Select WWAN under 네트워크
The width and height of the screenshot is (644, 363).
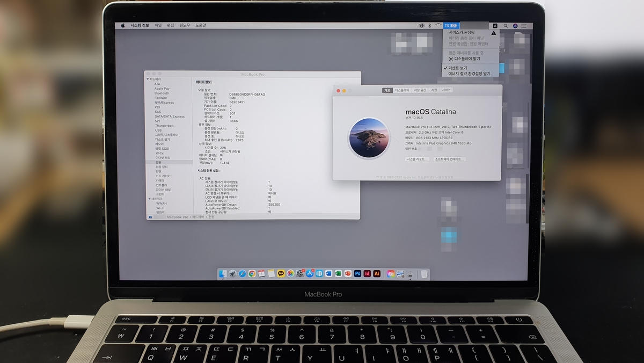coord(161,204)
